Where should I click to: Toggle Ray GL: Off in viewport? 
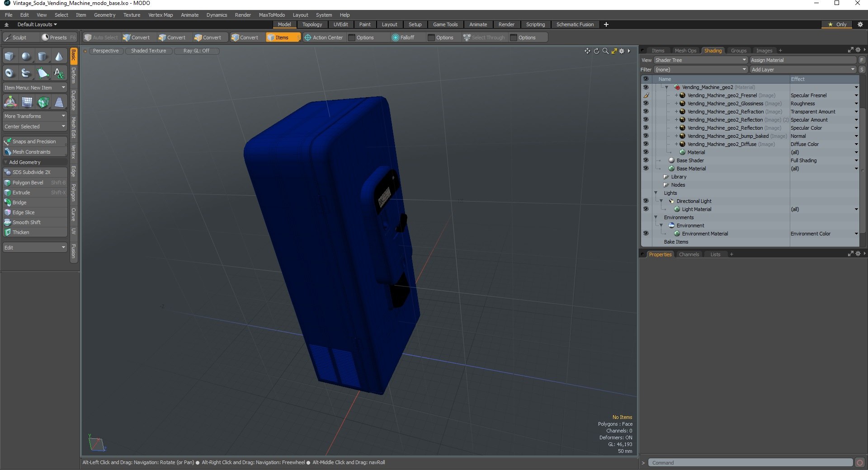pos(196,51)
